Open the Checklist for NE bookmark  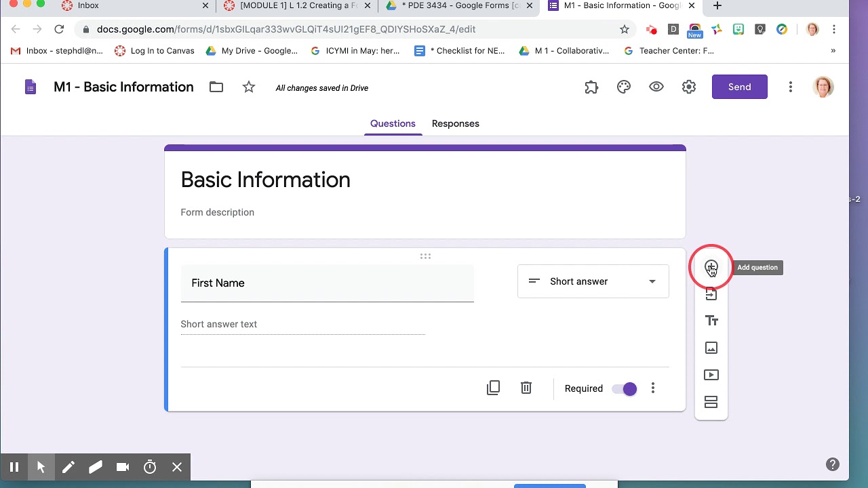click(460, 51)
